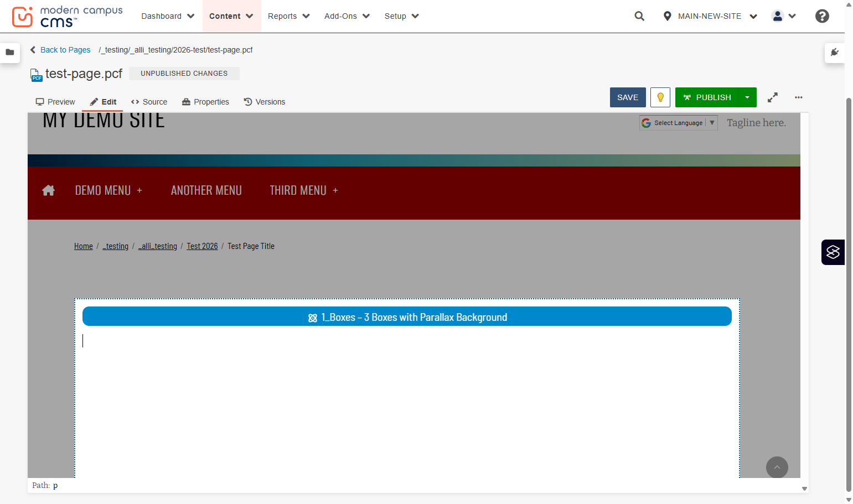Click the _alli_testing breadcrumb link
This screenshot has width=853, height=504.
pos(158,246)
